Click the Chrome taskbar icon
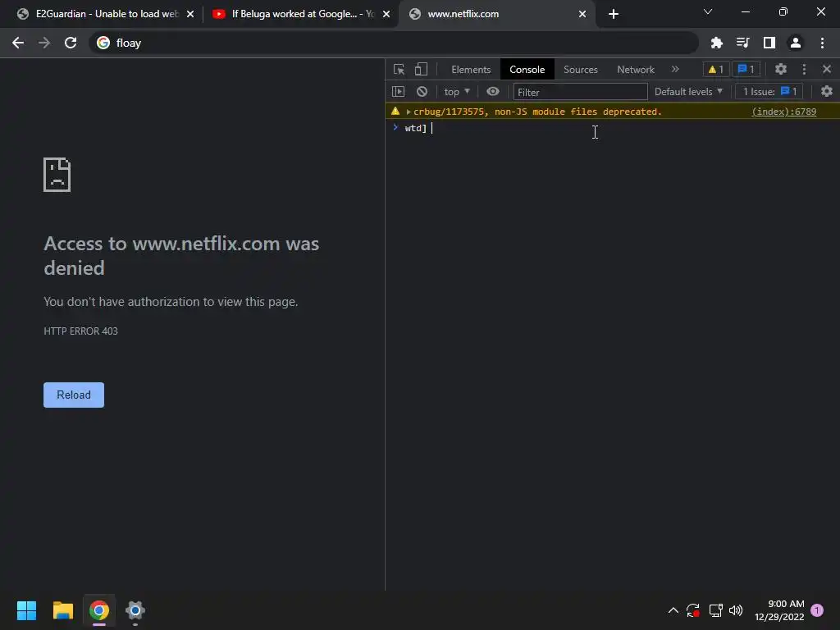Viewport: 840px width, 630px height. coord(99,610)
